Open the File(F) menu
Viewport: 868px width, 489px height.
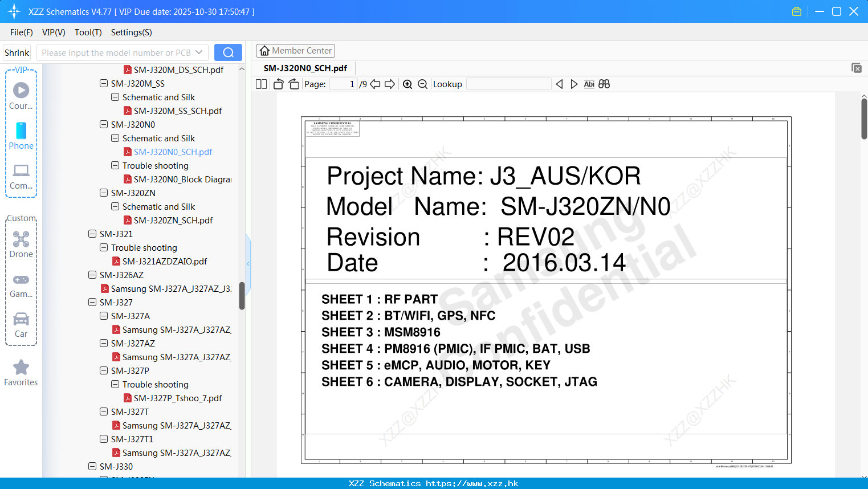point(22,32)
